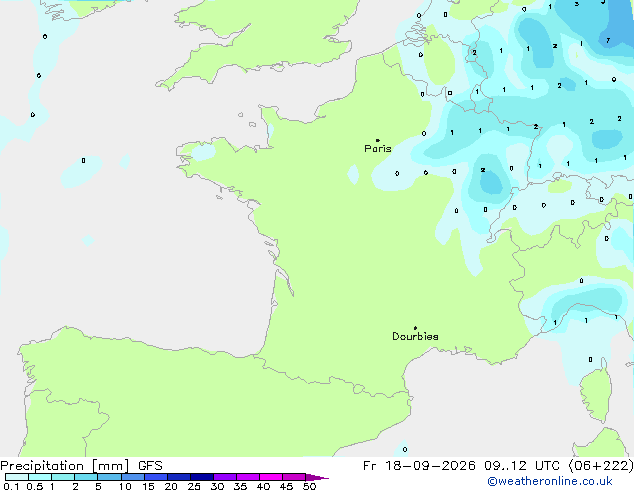The image size is (634, 490).
Task: Pick the 0.1 mm legend swatch
Action: (x=17, y=477)
